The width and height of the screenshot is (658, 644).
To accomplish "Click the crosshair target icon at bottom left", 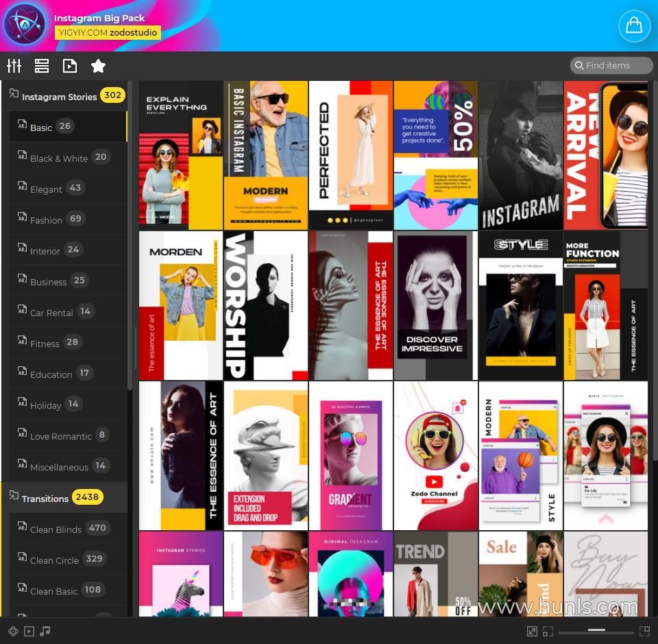I will [x=13, y=631].
